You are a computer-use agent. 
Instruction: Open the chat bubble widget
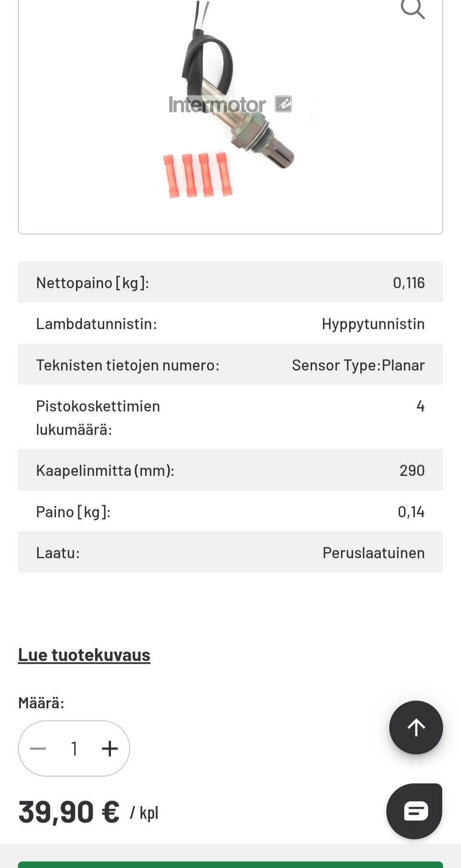415,811
